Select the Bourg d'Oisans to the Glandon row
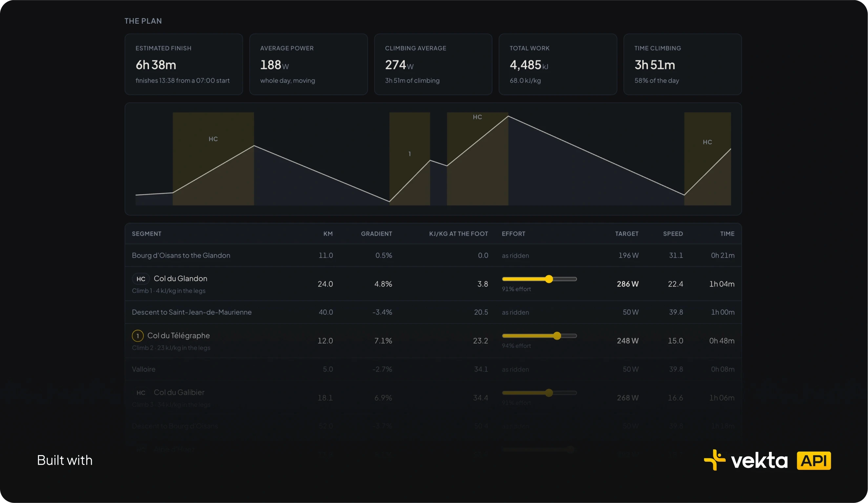 coord(433,255)
